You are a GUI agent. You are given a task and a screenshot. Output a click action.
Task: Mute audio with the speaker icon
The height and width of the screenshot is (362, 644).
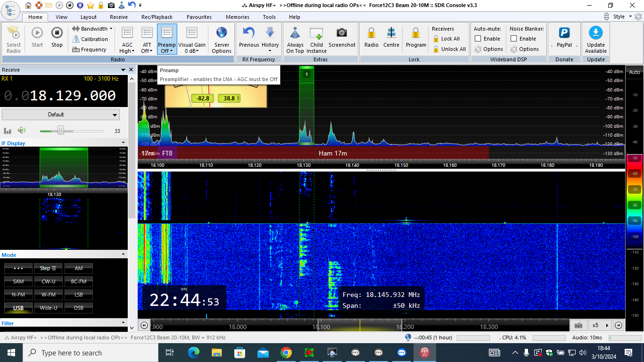coord(22,131)
